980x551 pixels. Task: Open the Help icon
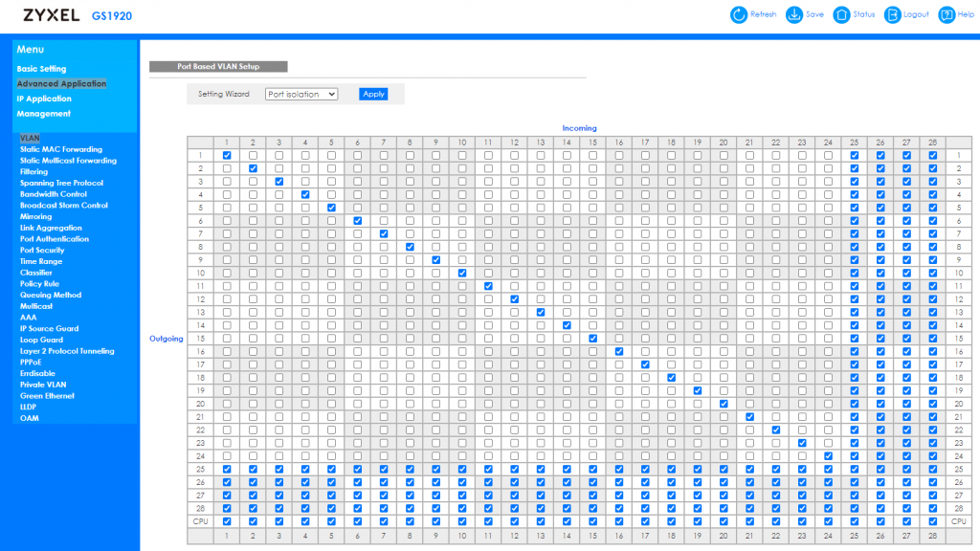pyautogui.click(x=947, y=14)
